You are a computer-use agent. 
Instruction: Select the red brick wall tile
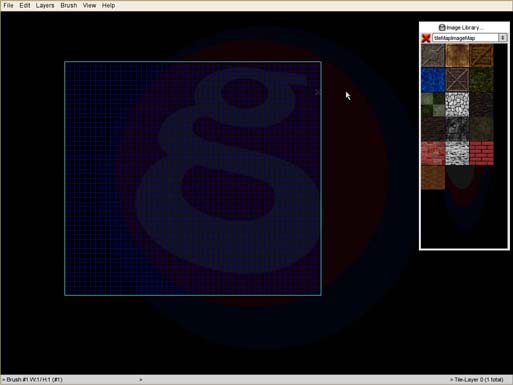[481, 153]
